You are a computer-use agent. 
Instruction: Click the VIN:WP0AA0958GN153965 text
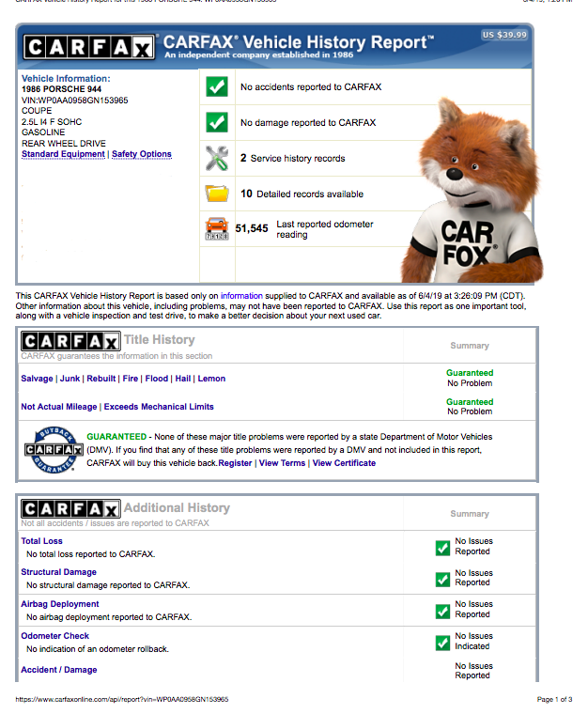[x=74, y=101]
